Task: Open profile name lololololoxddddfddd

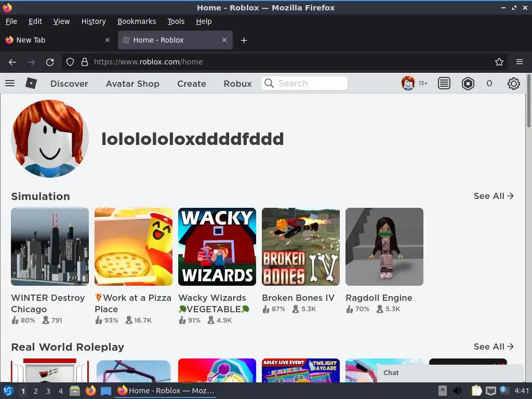Action: 192,139
